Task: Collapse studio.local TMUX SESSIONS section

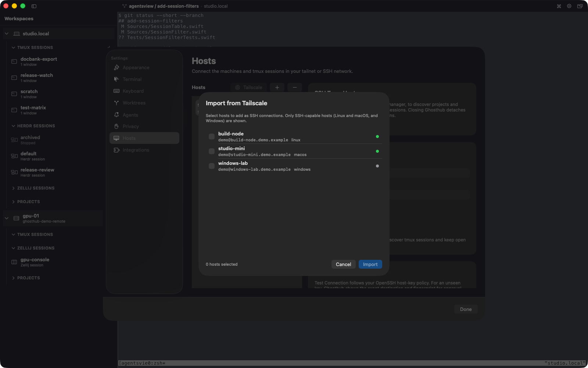Action: coord(13,47)
